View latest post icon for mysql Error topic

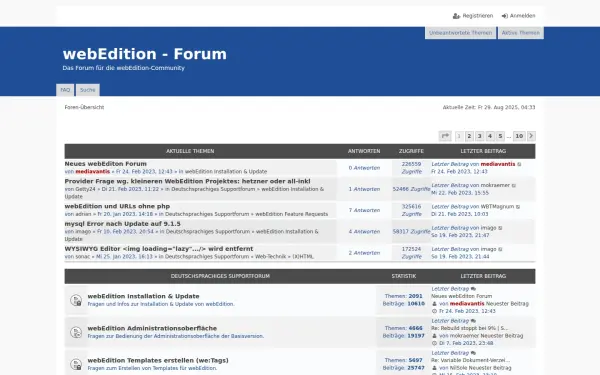coord(500,228)
